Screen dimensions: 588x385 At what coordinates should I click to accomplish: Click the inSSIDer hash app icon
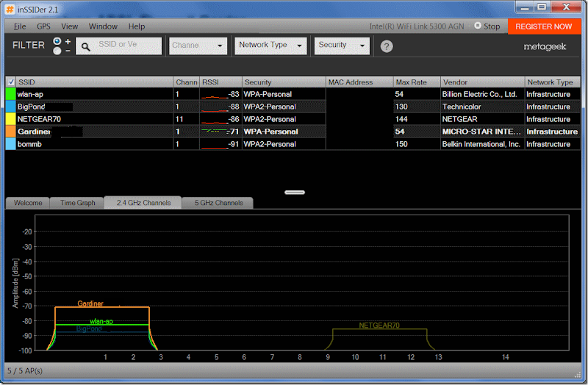[10, 9]
